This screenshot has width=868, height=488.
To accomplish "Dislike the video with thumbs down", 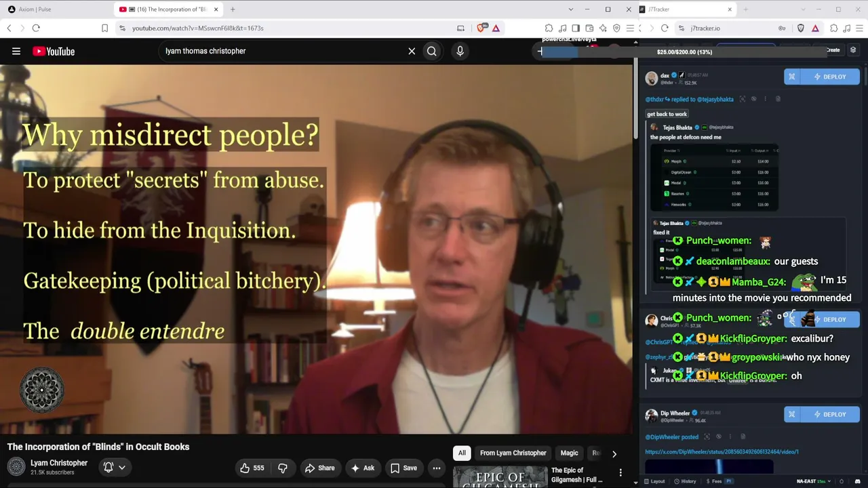I will [282, 468].
